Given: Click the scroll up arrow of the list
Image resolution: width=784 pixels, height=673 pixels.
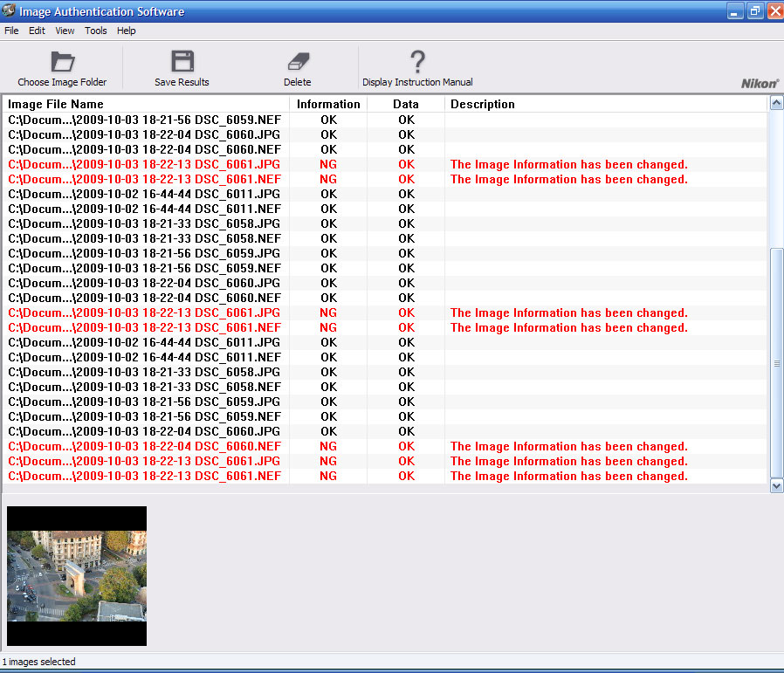Looking at the screenshot, I should click(x=776, y=104).
